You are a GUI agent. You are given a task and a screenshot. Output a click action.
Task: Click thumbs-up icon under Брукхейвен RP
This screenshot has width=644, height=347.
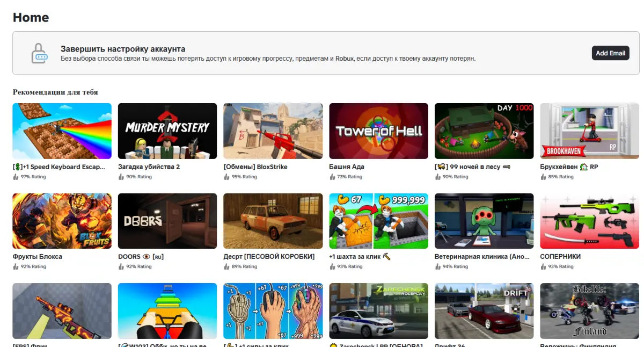pyautogui.click(x=543, y=177)
